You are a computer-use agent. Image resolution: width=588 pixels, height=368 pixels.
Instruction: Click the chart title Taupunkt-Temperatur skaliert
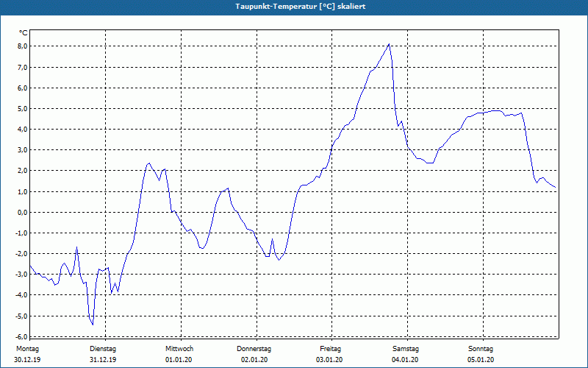pos(301,7)
